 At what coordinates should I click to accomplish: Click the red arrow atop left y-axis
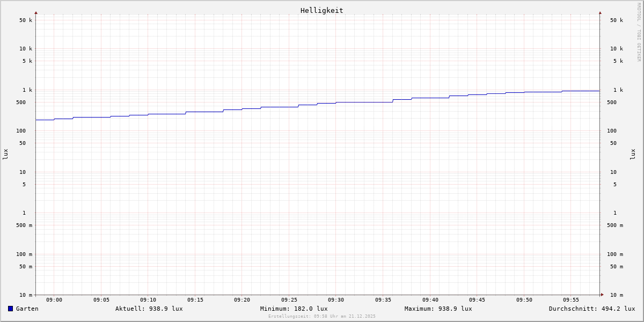[36, 12]
